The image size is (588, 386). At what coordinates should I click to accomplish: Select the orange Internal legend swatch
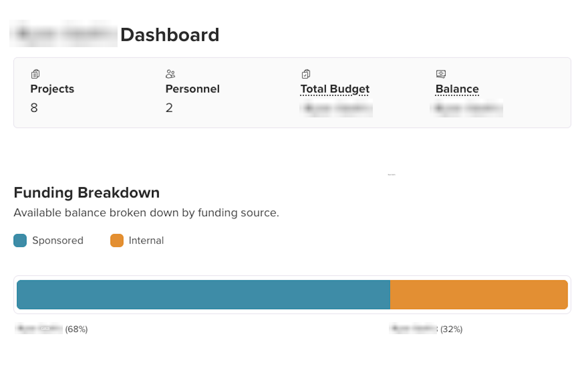pyautogui.click(x=117, y=240)
